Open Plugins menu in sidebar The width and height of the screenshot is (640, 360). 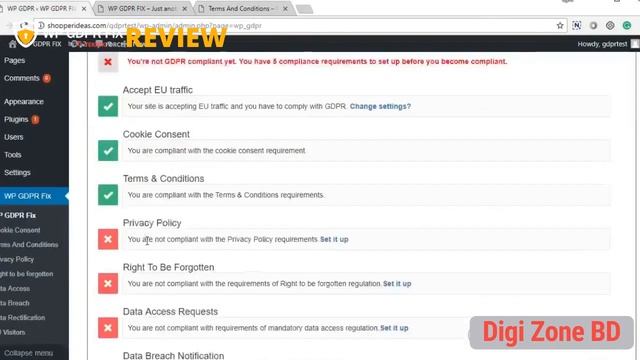tap(16, 119)
